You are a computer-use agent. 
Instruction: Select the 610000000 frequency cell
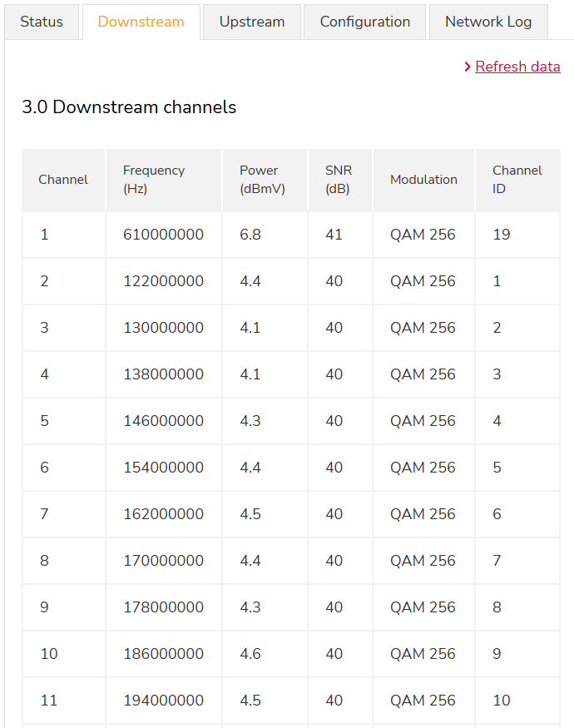(163, 235)
